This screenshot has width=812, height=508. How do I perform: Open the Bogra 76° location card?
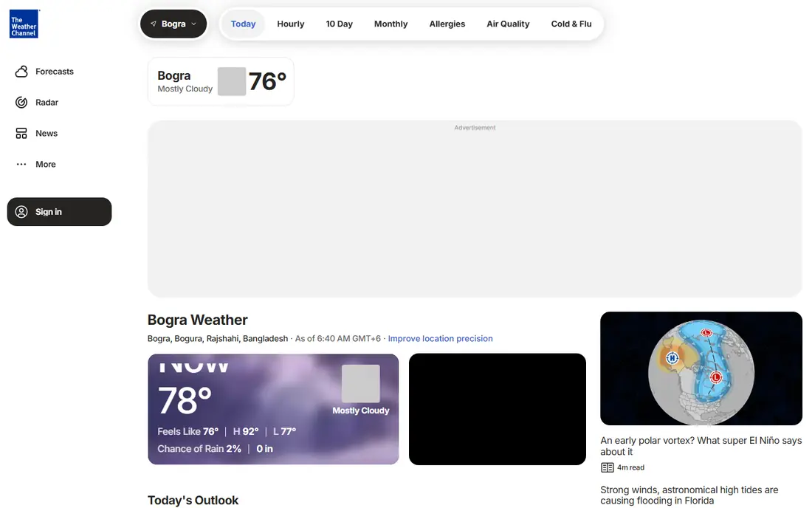click(221, 82)
